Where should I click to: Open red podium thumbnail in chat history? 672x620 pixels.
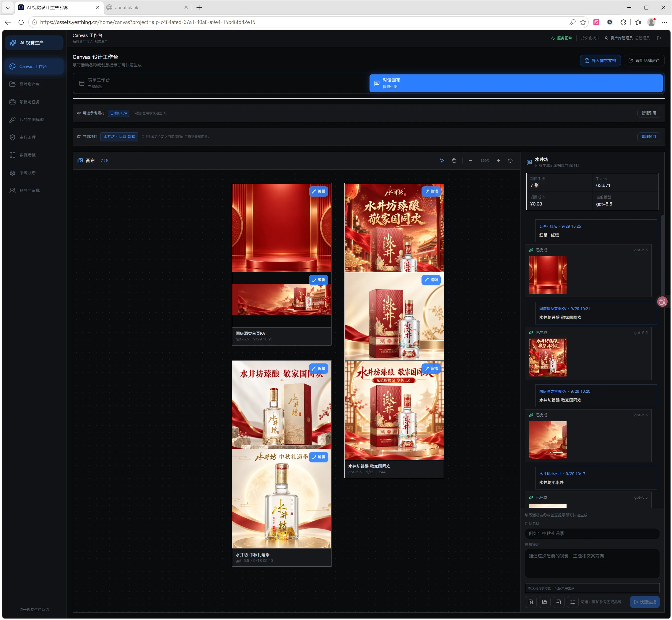[547, 275]
